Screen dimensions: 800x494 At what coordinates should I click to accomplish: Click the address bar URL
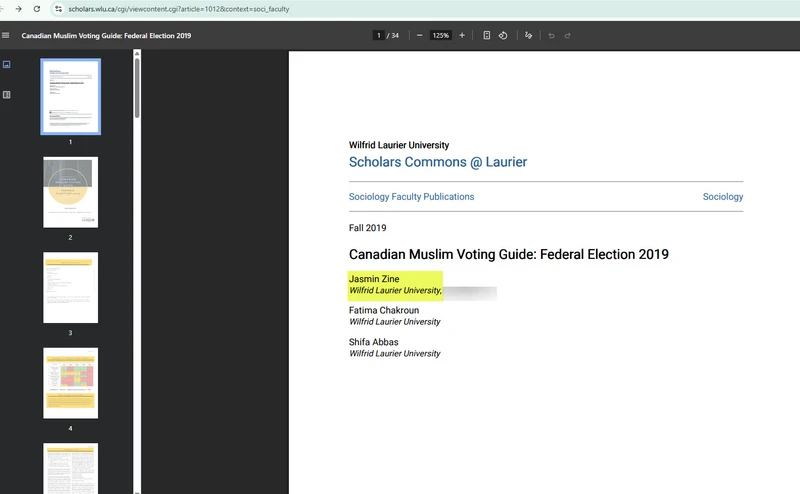pyautogui.click(x=179, y=9)
